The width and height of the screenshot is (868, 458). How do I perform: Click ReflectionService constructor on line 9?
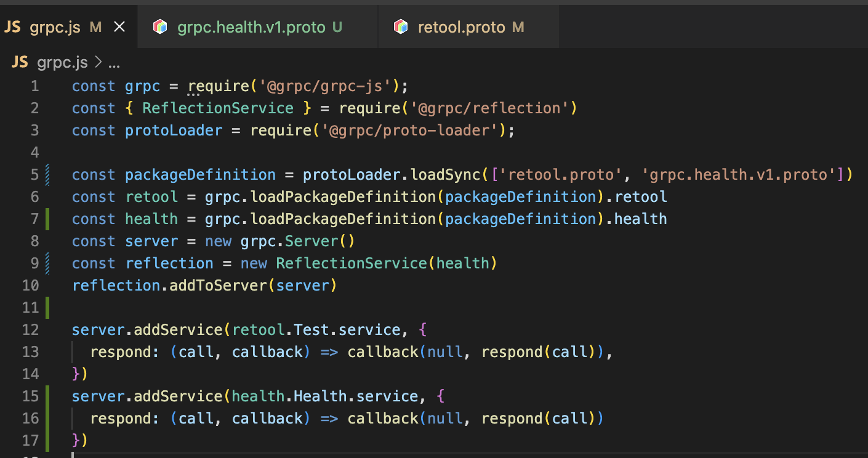[x=351, y=263]
